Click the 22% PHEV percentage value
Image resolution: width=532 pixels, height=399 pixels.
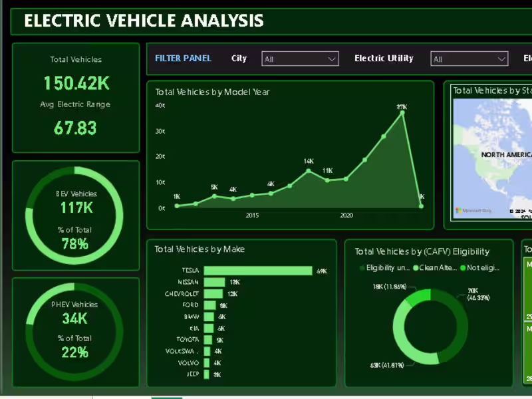point(75,352)
